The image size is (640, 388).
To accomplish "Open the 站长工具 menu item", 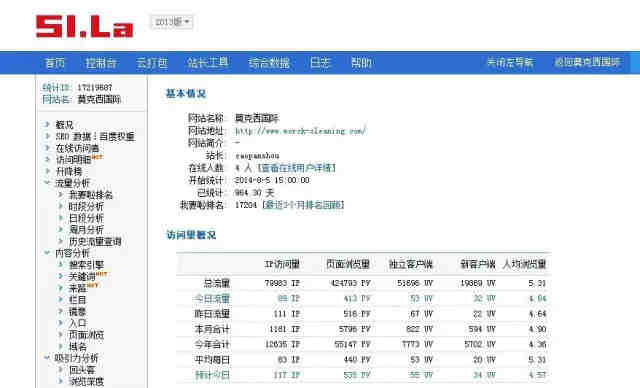I will pos(208,63).
